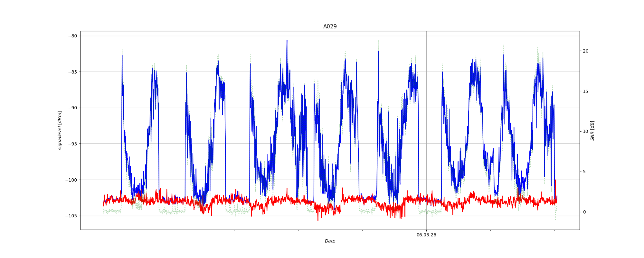
Task: Click the -105 left axis tick label
Action: pyautogui.click(x=72, y=216)
